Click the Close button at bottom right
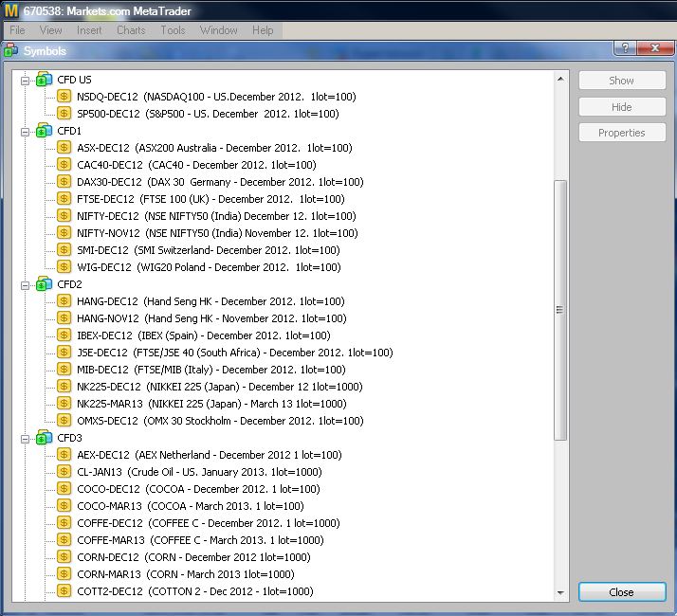This screenshot has width=677, height=616. coord(622,592)
